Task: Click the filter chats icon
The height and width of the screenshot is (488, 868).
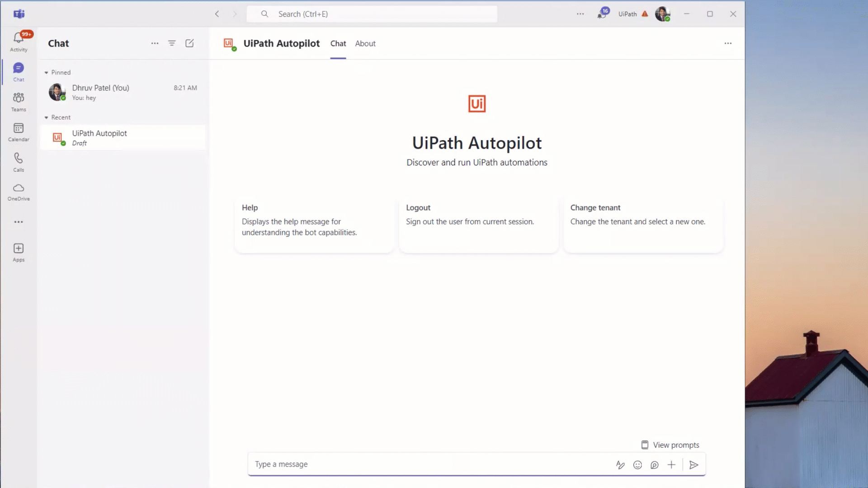Action: (172, 43)
